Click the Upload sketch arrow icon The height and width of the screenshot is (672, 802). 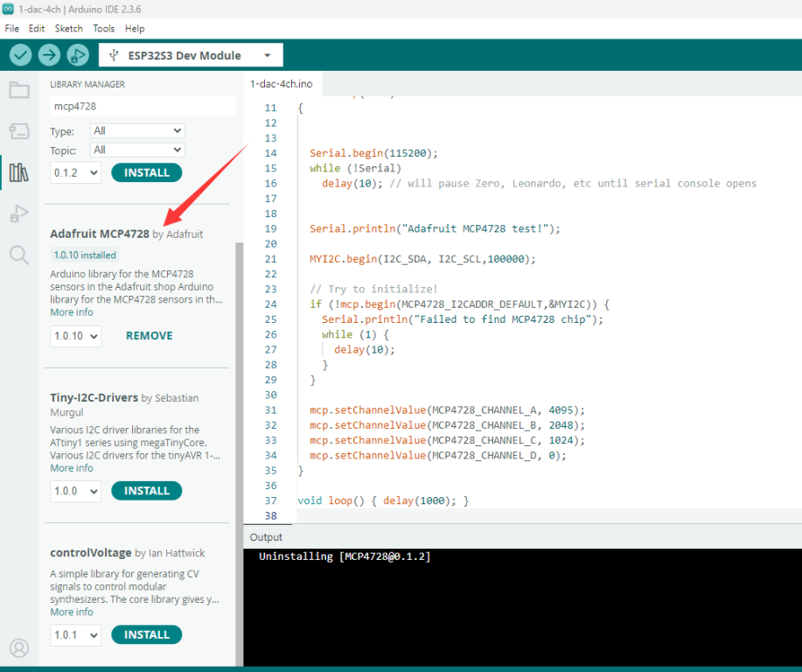pyautogui.click(x=49, y=55)
